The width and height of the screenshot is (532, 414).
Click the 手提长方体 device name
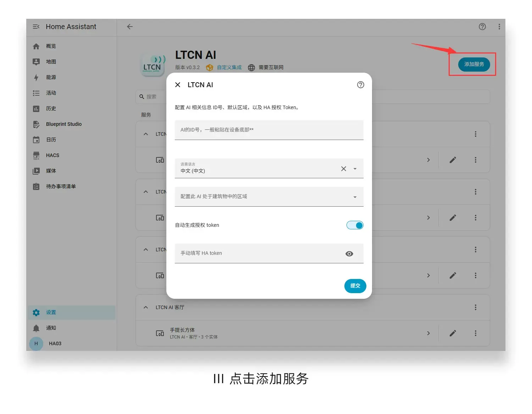tap(182, 330)
